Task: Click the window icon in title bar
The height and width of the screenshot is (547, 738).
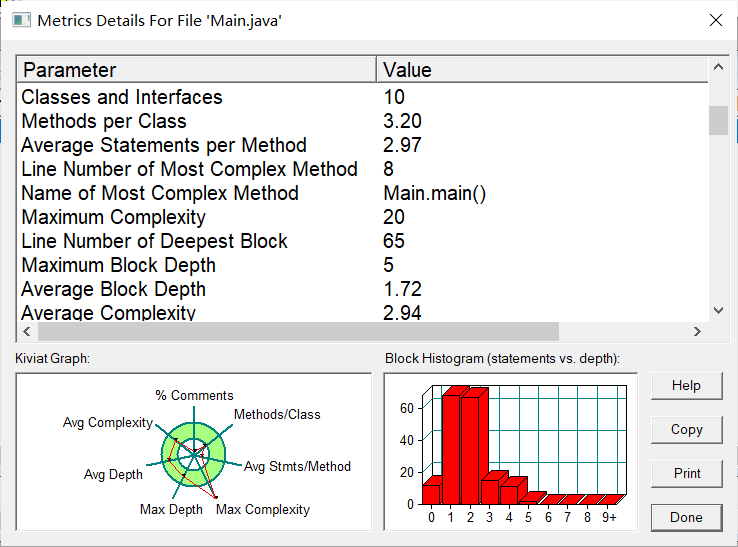Action: pos(21,20)
